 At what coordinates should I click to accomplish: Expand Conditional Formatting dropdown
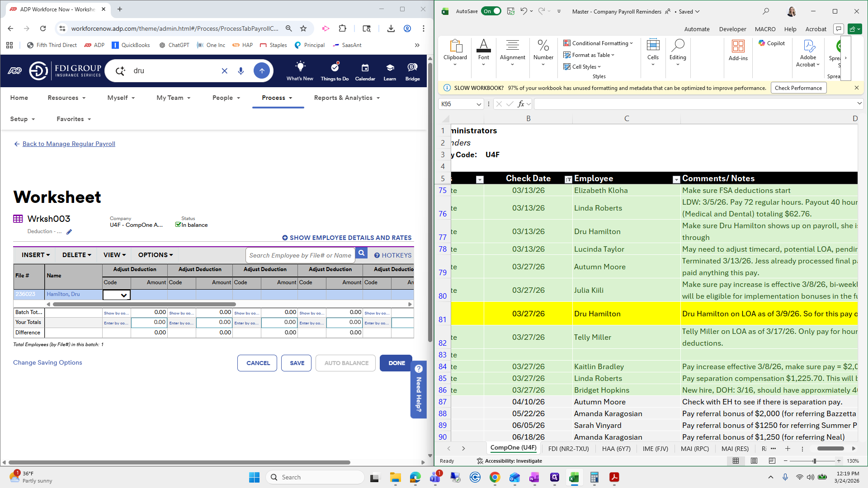[x=598, y=43]
